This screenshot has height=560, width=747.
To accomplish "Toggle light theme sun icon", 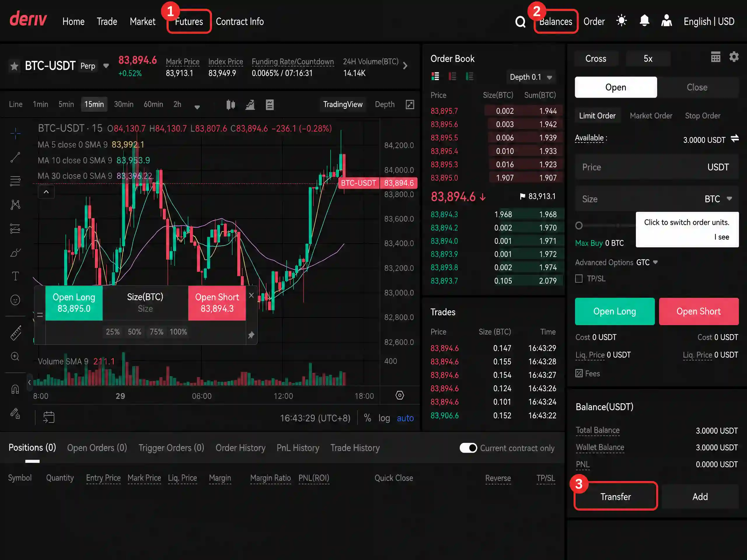I will tap(621, 21).
